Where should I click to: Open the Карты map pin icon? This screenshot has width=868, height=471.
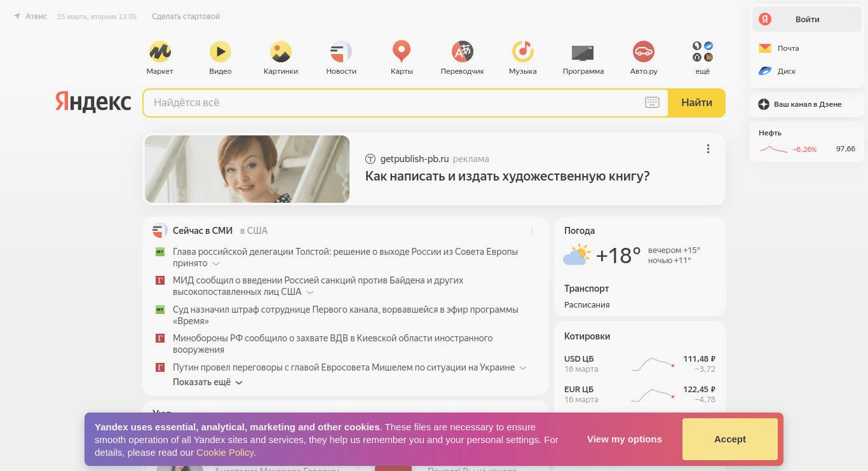[402, 51]
